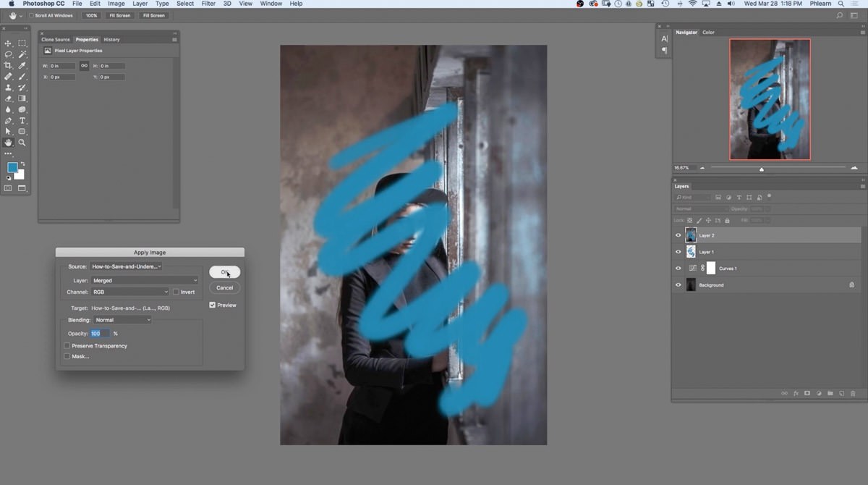Screen dimensions: 868x485
Task: Select the Eyedropper tool
Action: (22, 65)
